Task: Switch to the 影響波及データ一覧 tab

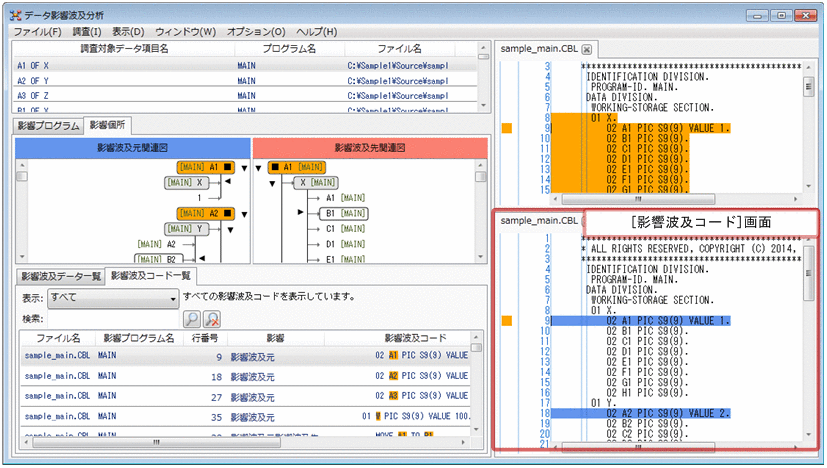Action: [x=61, y=276]
